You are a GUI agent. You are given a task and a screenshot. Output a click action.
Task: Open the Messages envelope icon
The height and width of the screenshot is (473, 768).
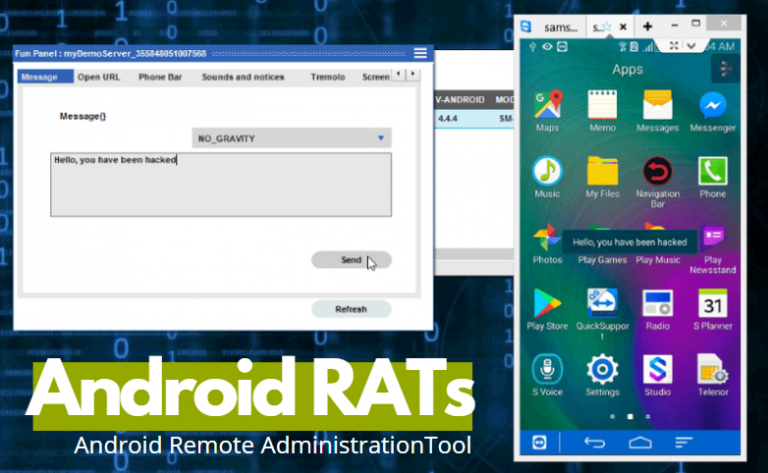tap(657, 104)
